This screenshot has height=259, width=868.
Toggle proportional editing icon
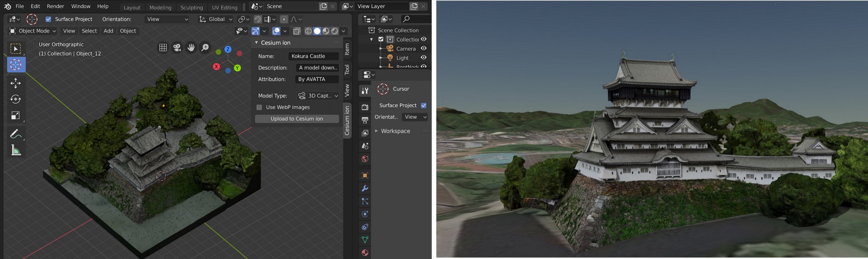point(284,19)
